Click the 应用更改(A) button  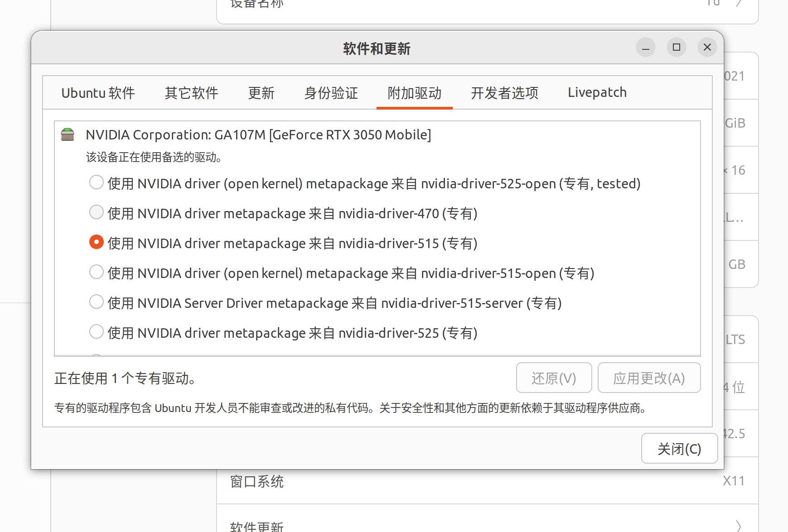tap(649, 378)
